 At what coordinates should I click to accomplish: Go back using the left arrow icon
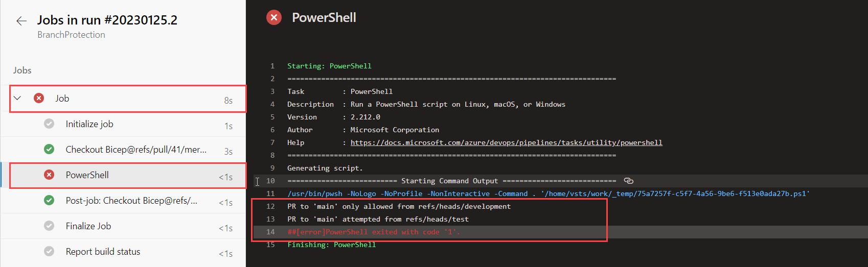tap(21, 21)
